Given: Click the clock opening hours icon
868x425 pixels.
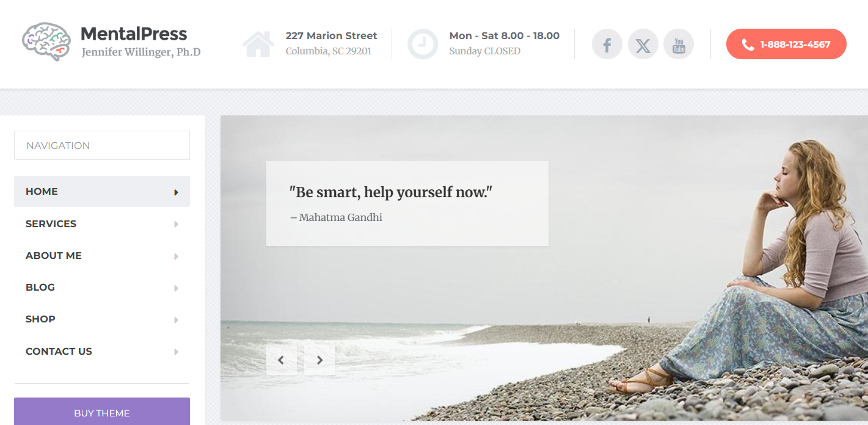Looking at the screenshot, I should [423, 44].
